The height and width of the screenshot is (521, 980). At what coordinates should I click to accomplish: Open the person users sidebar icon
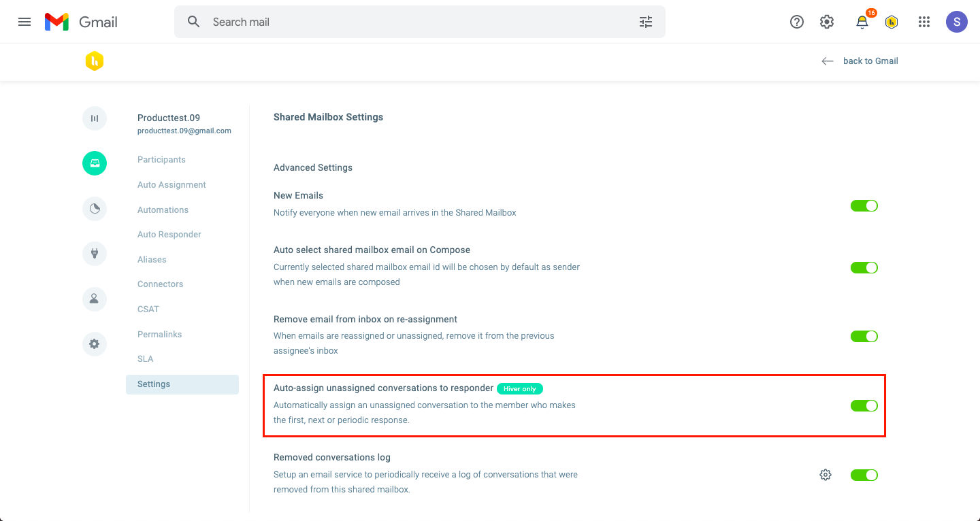click(95, 299)
